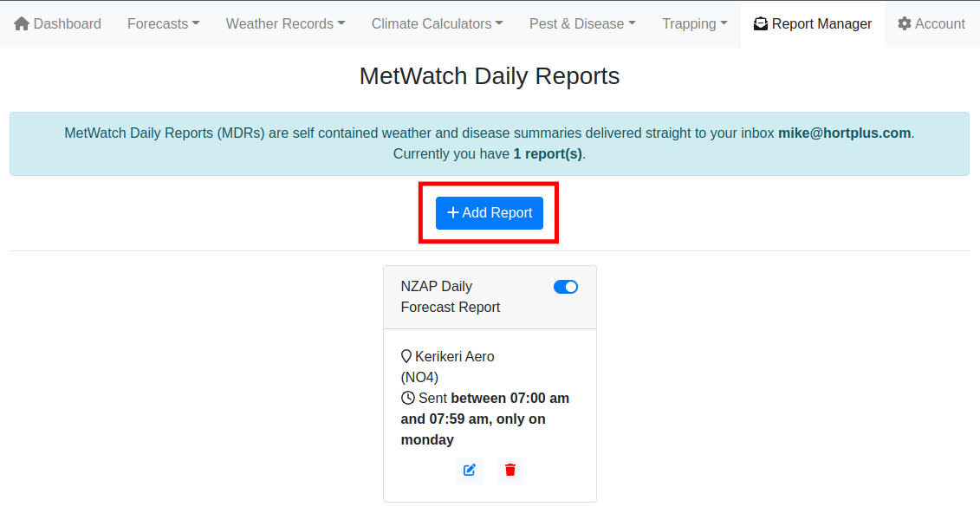Click the mike@hortplus.com email address
The height and width of the screenshot is (526, 980).
pos(844,133)
